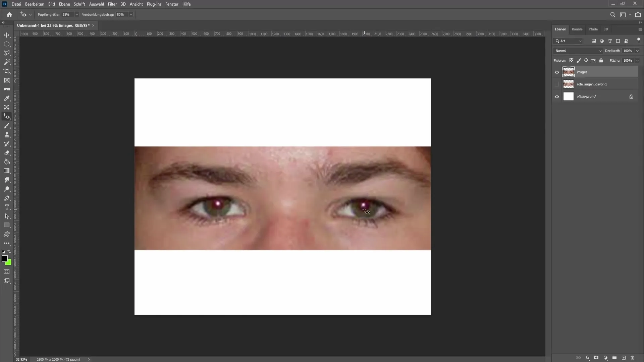Click the rote_augen_davor-1 layer thumbnail
The width and height of the screenshot is (644, 362).
569,84
